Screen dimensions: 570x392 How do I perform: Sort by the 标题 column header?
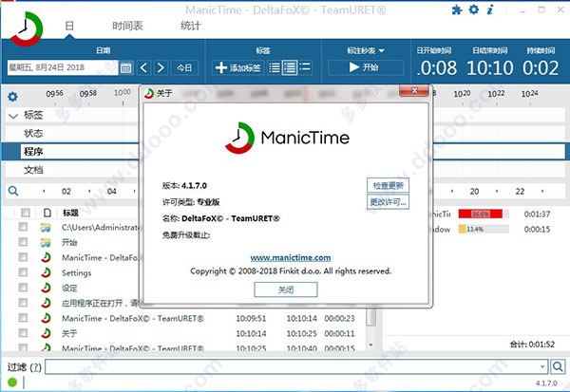tap(70, 213)
